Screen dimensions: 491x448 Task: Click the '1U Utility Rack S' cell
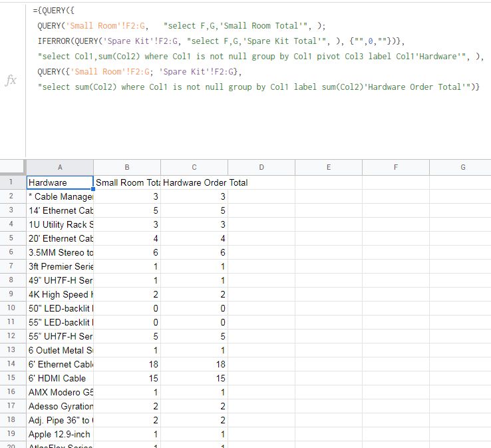tap(60, 224)
